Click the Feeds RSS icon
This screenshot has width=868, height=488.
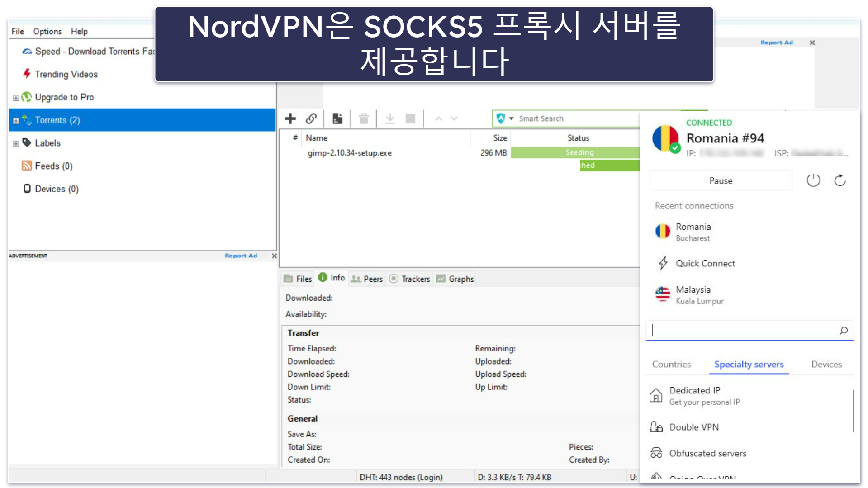pos(27,166)
